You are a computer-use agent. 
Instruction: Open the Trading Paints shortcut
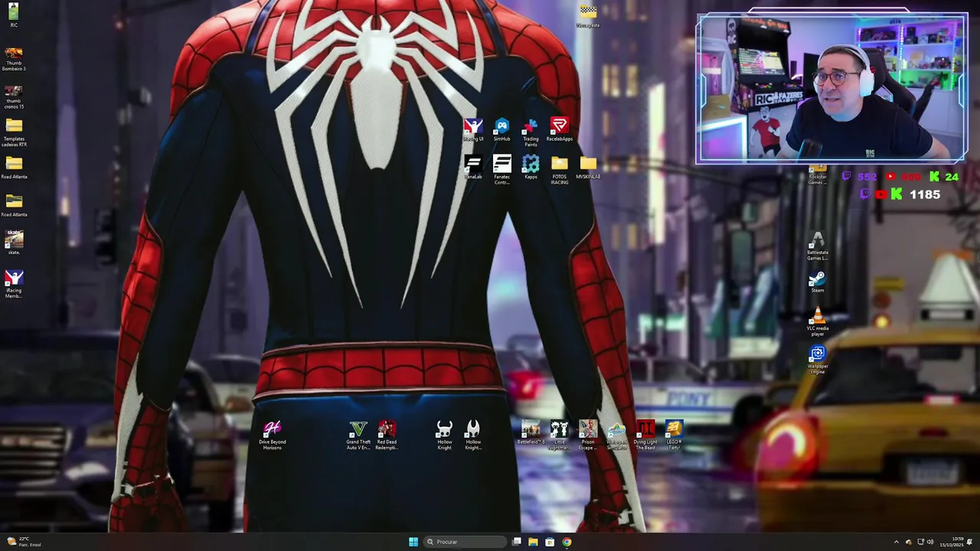pyautogui.click(x=531, y=132)
